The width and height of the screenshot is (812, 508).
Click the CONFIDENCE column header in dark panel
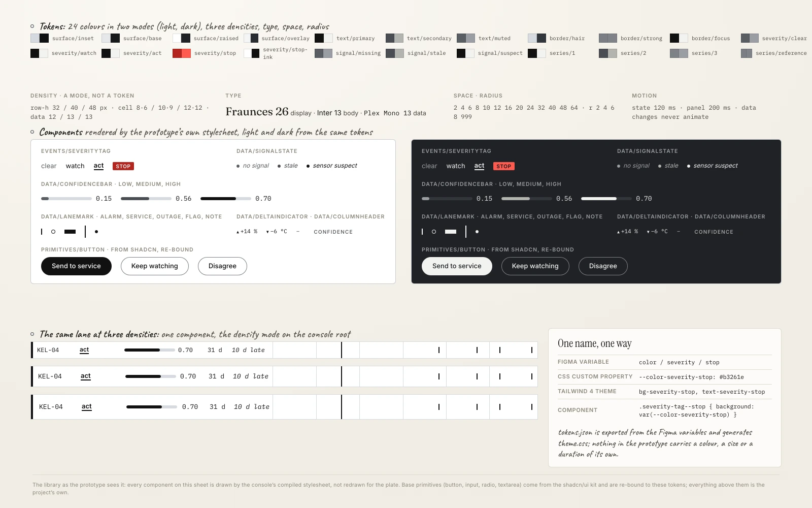click(714, 232)
